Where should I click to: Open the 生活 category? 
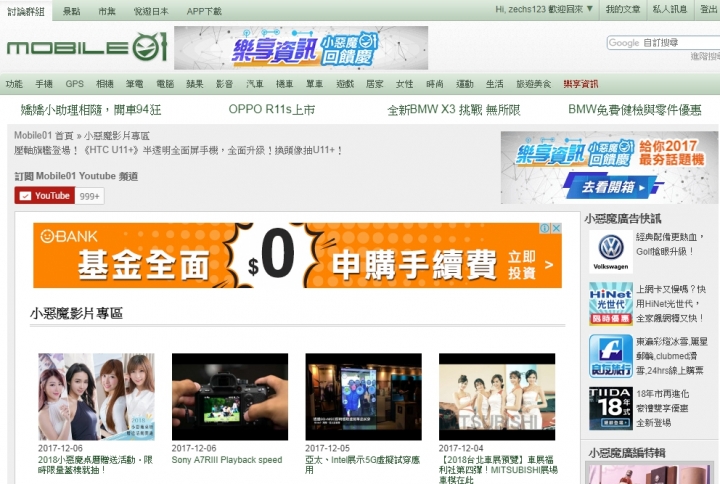pyautogui.click(x=495, y=84)
